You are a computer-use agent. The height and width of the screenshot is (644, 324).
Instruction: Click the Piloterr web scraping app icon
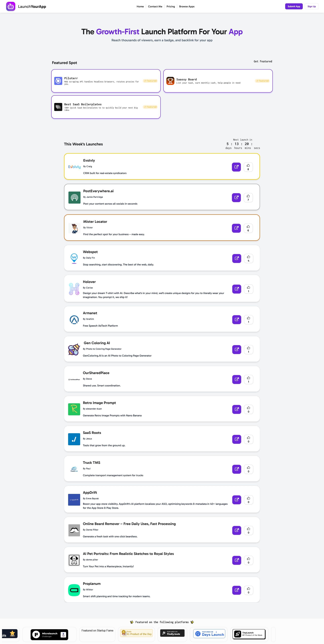[58, 81]
